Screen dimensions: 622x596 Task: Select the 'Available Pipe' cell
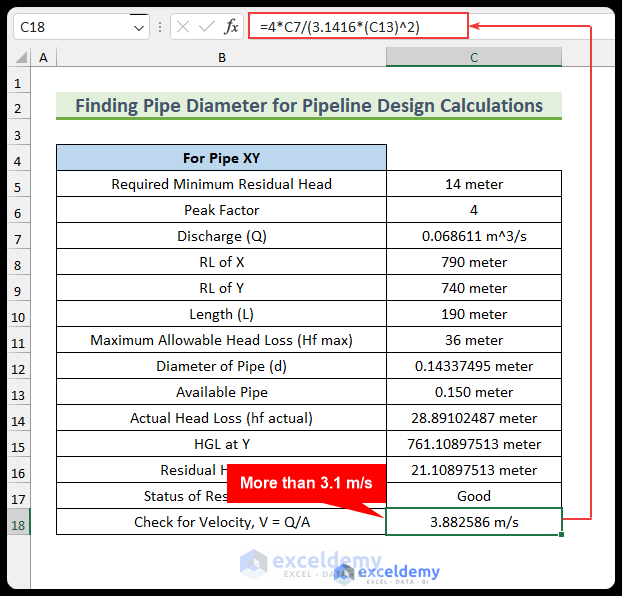(x=221, y=392)
